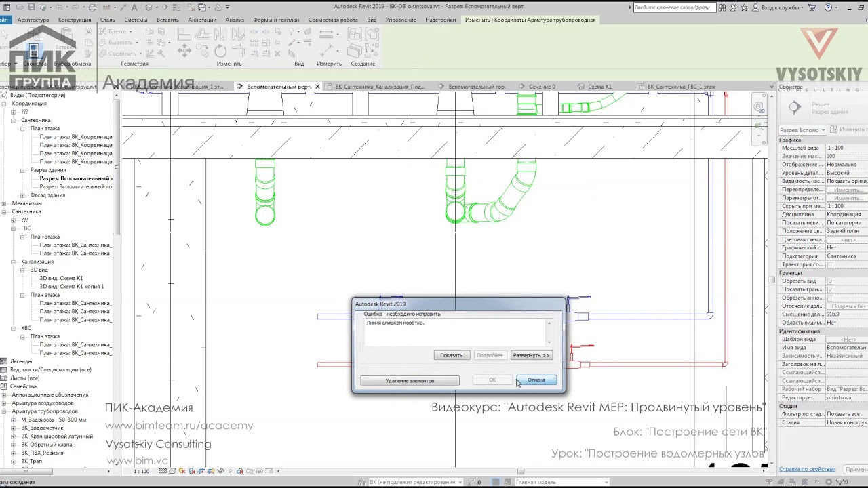
Task: Select ВК_Обратный клапан in the project browser
Action: coord(49,445)
